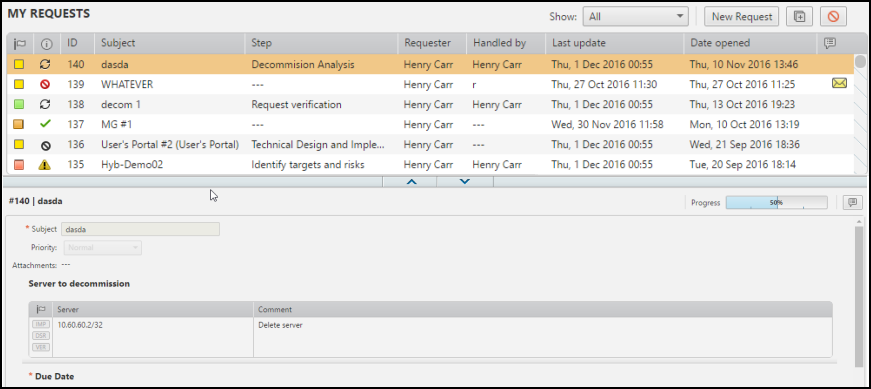Click the DSR badge on server row

(x=41, y=336)
